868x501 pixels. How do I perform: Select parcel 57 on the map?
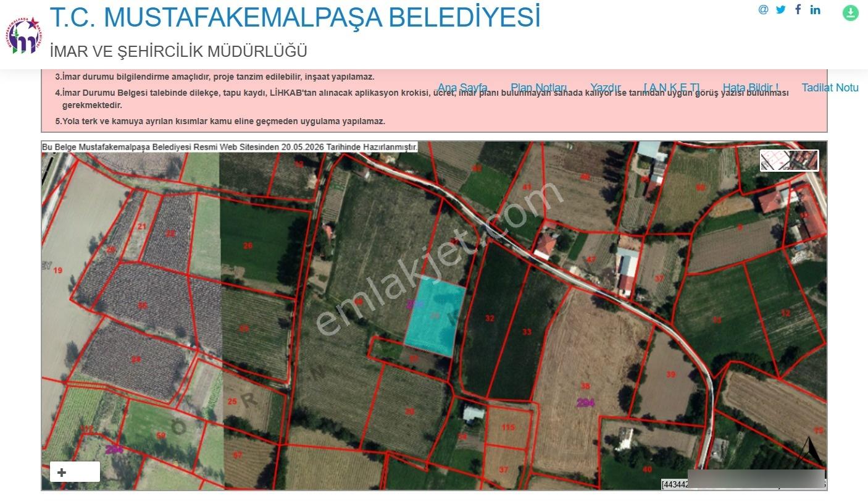238,455
